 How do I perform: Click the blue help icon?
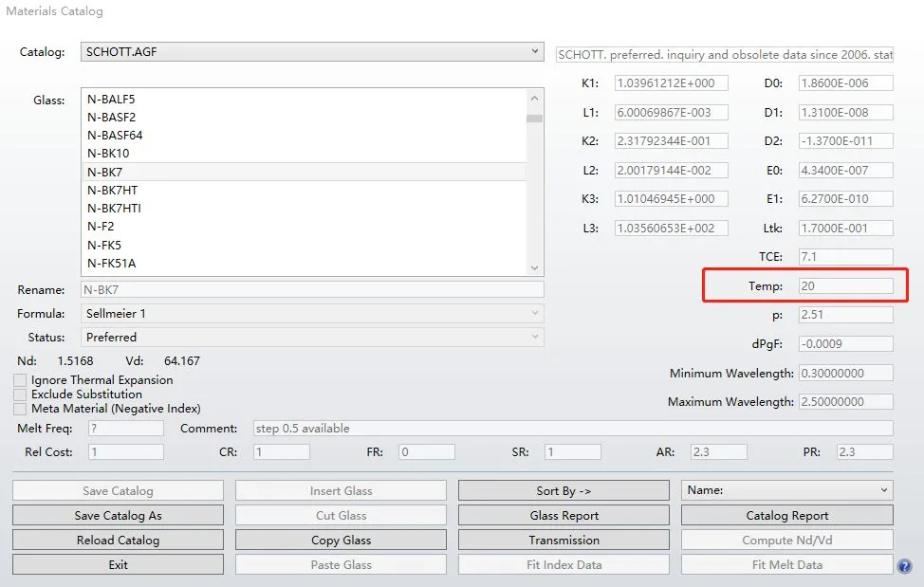click(904, 566)
